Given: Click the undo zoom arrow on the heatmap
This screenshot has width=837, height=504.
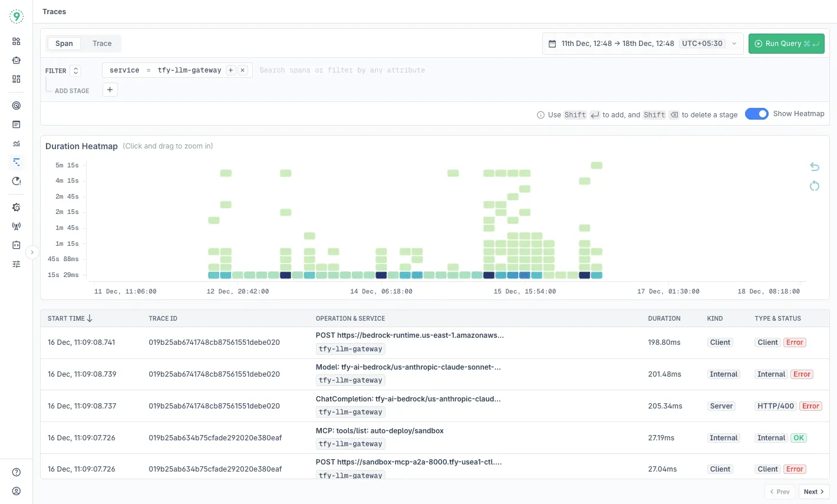Looking at the screenshot, I should (x=815, y=167).
